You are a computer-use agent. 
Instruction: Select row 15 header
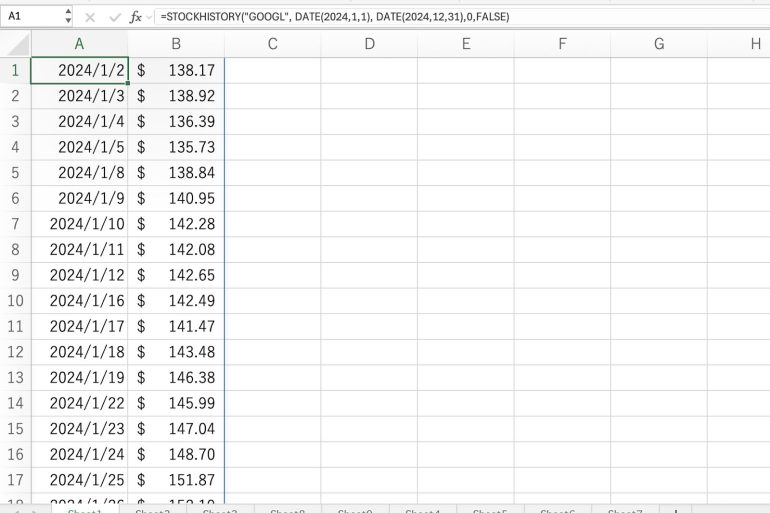[15, 429]
